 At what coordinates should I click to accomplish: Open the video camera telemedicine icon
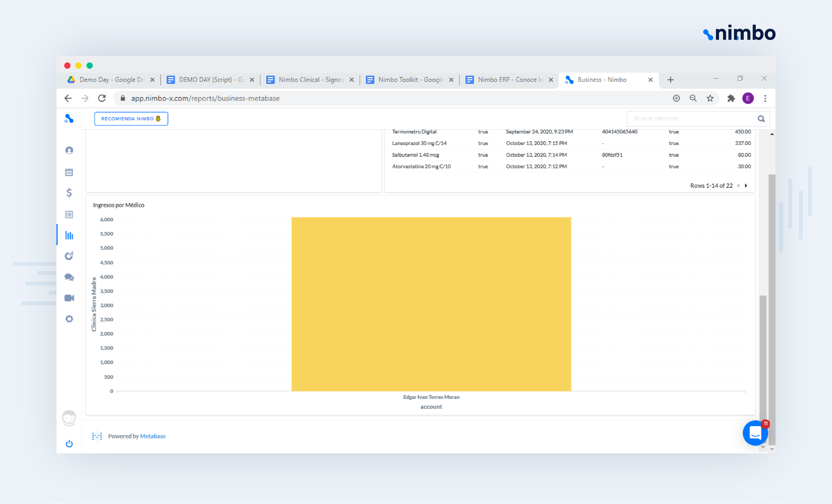click(69, 298)
